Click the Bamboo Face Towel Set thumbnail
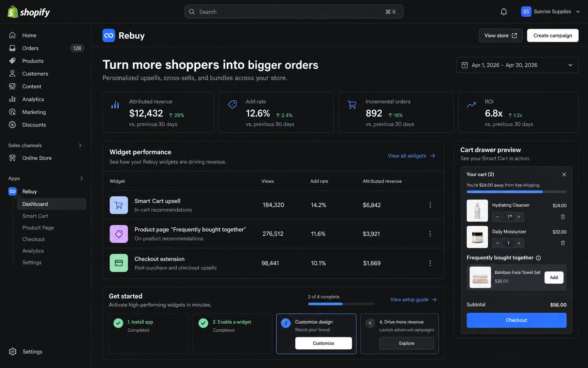Image resolution: width=588 pixels, height=368 pixels. click(x=480, y=277)
